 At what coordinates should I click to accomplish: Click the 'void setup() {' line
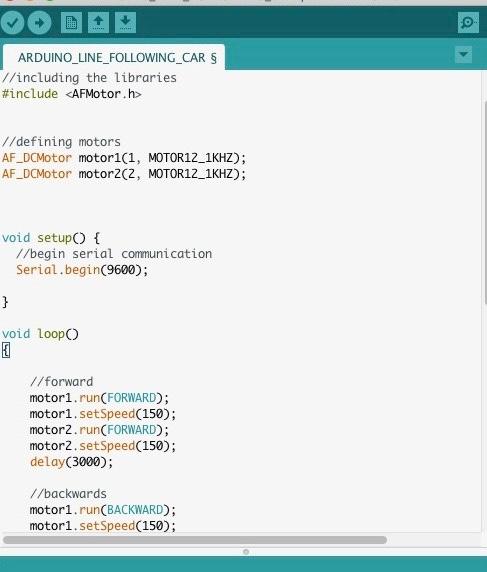51,238
